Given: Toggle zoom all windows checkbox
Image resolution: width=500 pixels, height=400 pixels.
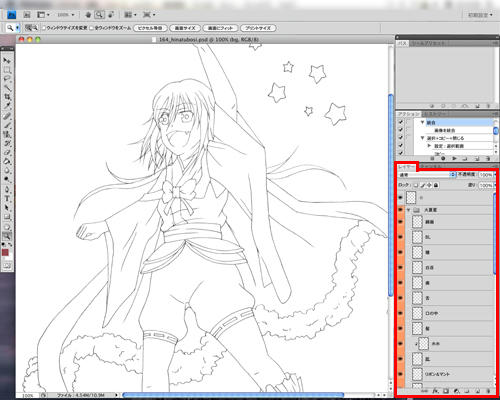Looking at the screenshot, I should [92, 28].
